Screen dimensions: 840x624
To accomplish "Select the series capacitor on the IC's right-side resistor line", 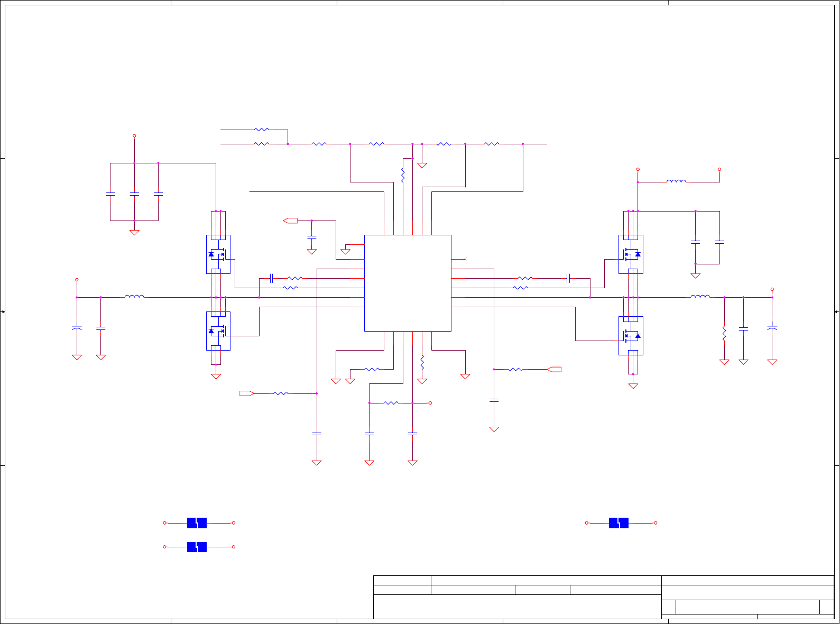I will pyautogui.click(x=568, y=278).
